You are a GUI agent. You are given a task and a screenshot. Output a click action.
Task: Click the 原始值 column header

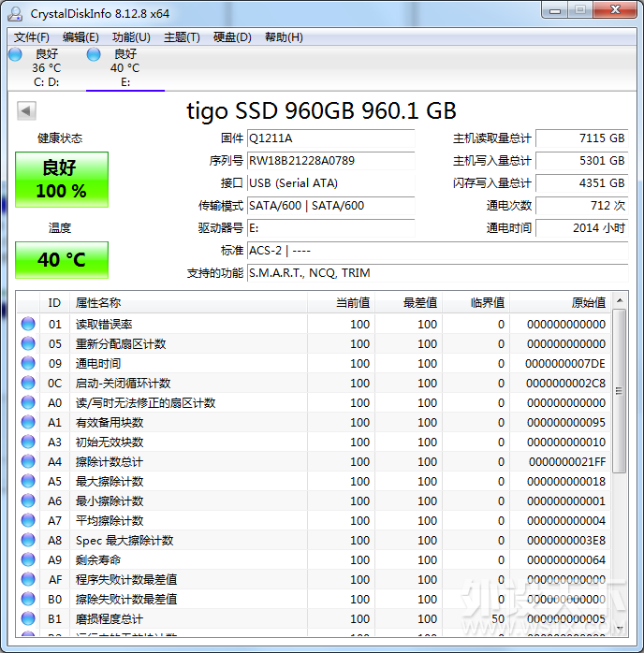pyautogui.click(x=561, y=303)
